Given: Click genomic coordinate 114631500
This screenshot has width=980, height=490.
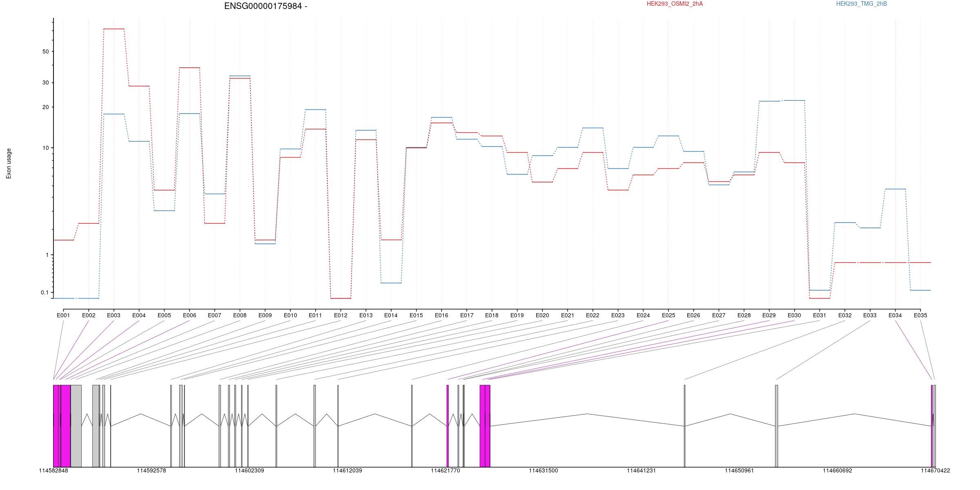Looking at the screenshot, I should click(543, 470).
